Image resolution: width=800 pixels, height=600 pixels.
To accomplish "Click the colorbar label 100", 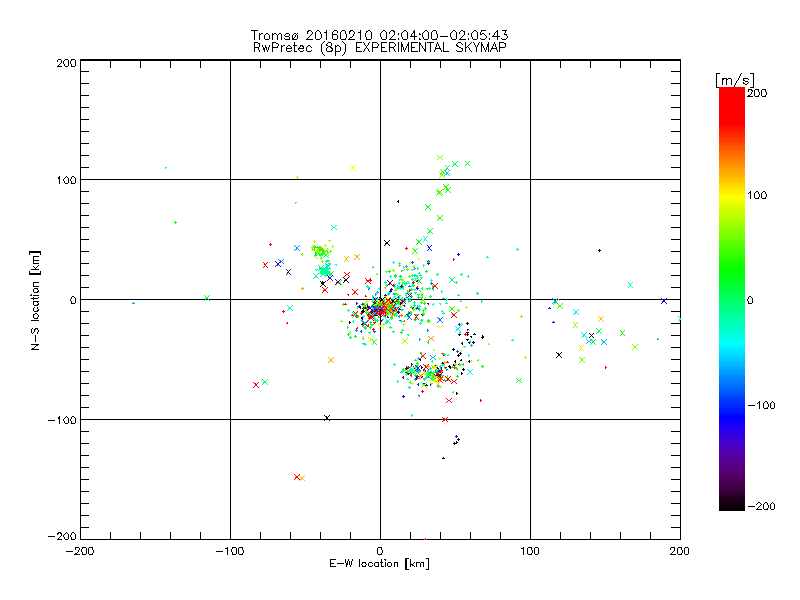I will point(757,195).
